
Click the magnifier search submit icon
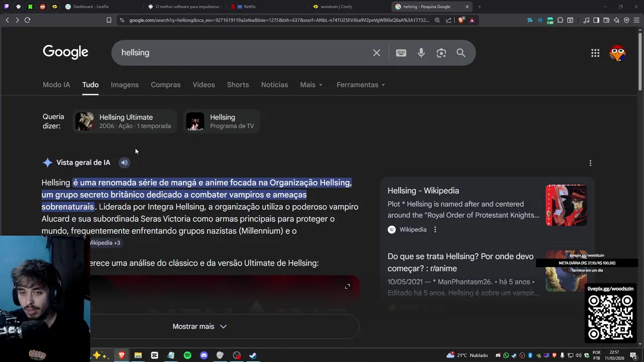click(461, 53)
